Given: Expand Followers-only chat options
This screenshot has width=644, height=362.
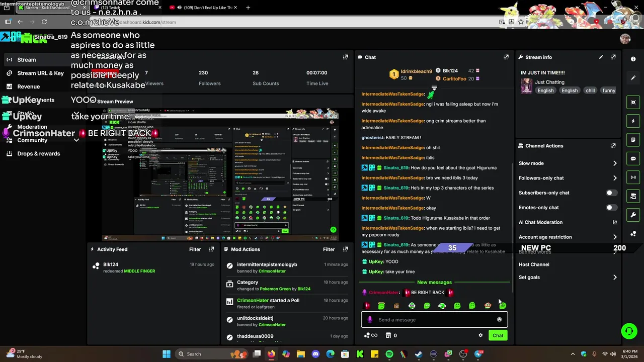Looking at the screenshot, I should point(615,178).
